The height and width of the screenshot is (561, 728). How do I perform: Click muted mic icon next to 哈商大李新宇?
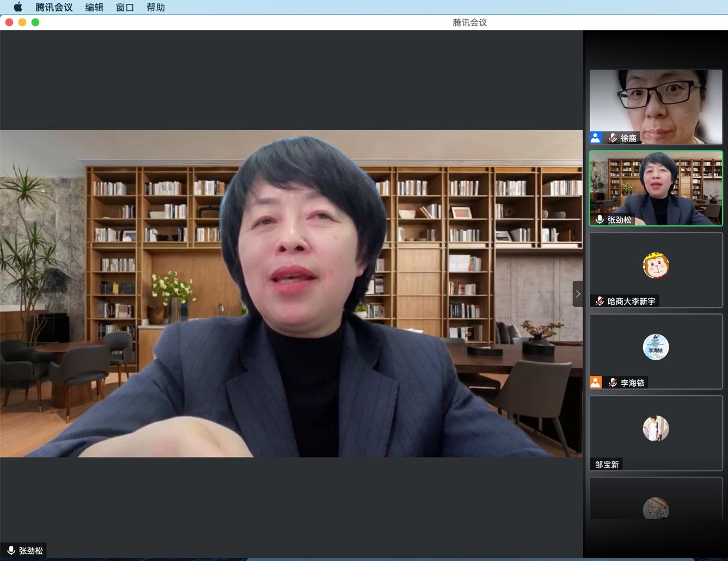(x=599, y=301)
